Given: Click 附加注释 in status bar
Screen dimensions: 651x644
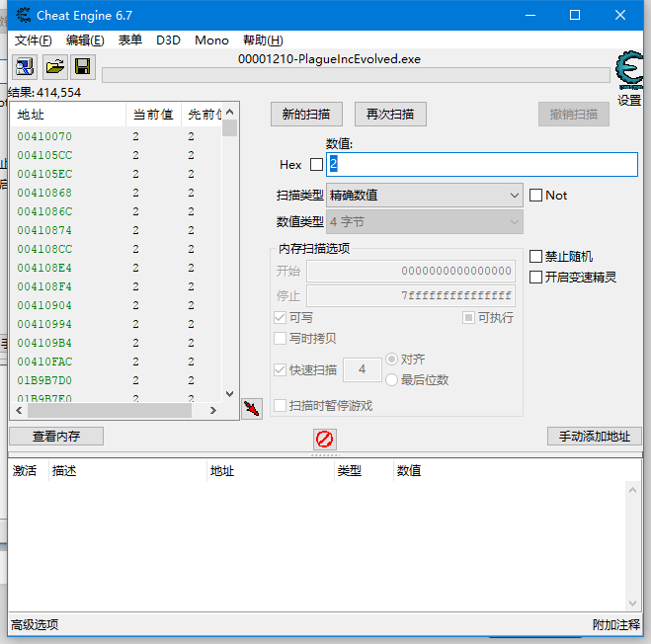Looking at the screenshot, I should coord(616,624).
